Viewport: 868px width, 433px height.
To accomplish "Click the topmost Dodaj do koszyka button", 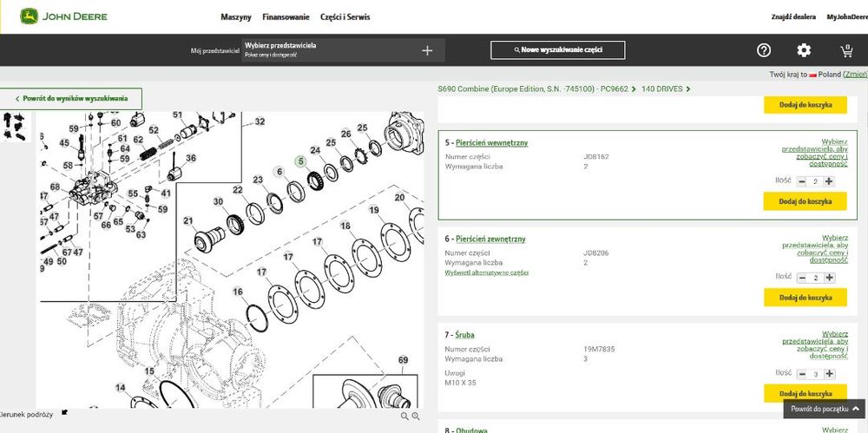I will point(806,105).
